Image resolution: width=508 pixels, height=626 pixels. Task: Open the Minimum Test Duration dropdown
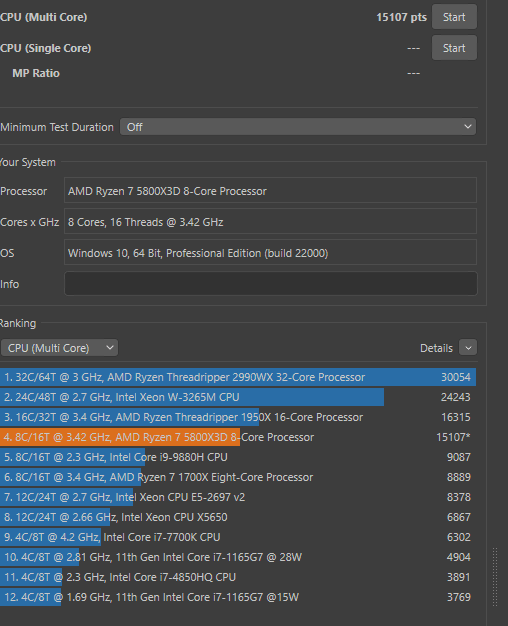[x=298, y=127]
